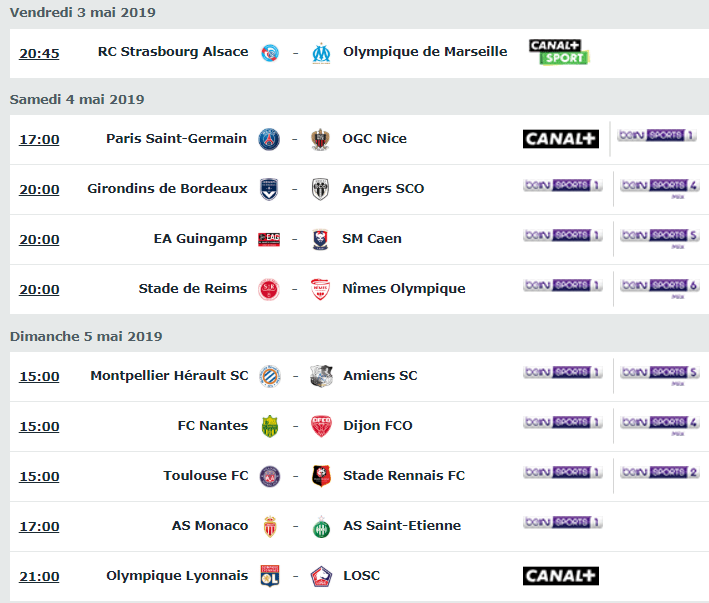This screenshot has width=709, height=603.
Task: Select the Dijon FCO crest
Action: tap(321, 426)
